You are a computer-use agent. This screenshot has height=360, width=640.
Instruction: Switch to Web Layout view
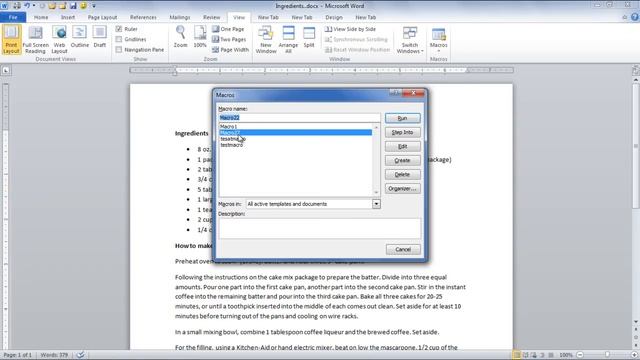[59, 39]
